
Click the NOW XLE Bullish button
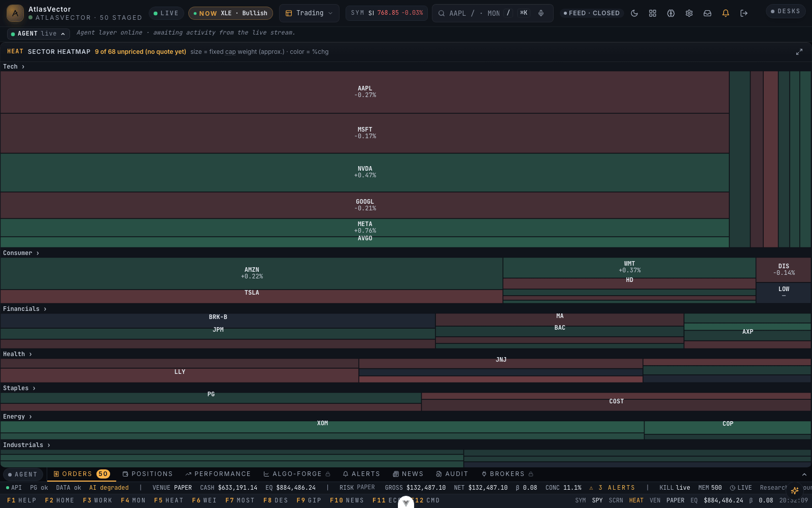230,13
